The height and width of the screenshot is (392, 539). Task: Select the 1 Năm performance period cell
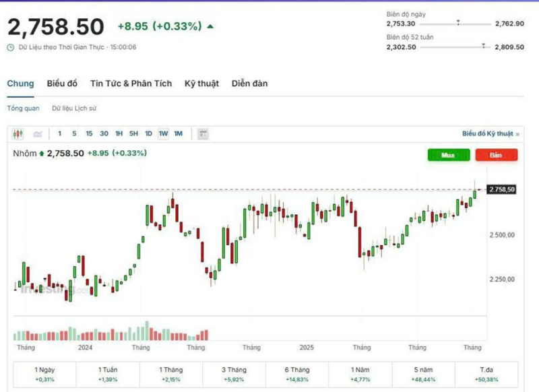pyautogui.click(x=361, y=374)
